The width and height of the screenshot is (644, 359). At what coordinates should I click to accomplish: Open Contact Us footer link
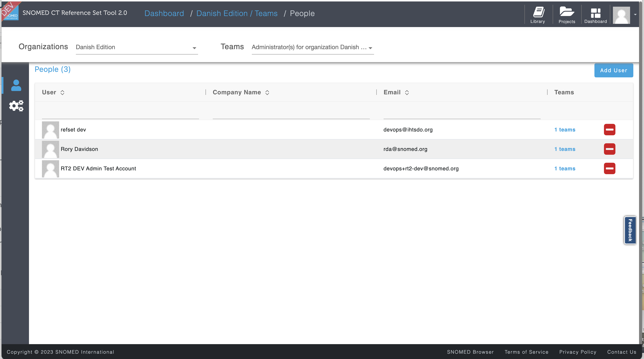pyautogui.click(x=622, y=352)
